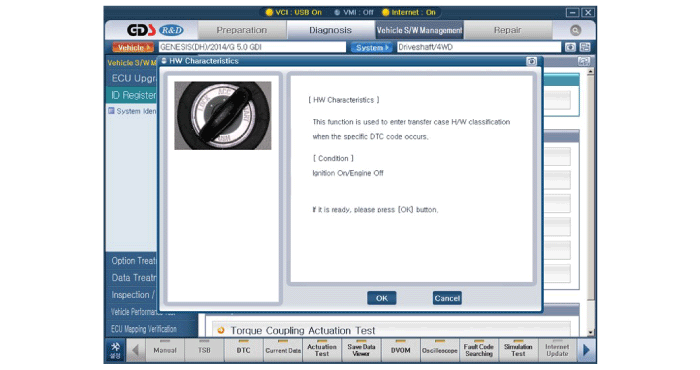
Task: Click the ignition key switch image
Action: [x=222, y=115]
